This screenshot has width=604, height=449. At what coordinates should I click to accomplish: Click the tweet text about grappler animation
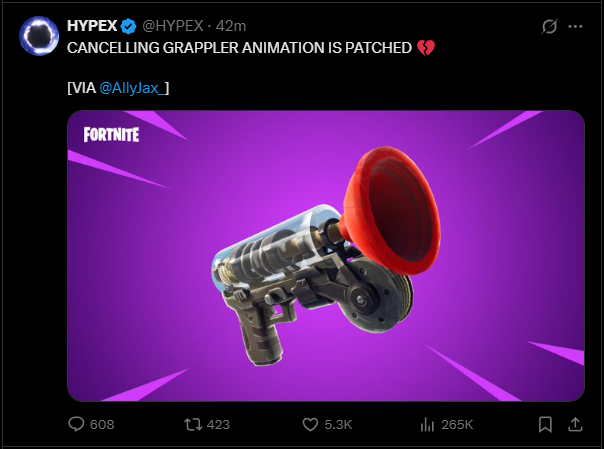point(239,48)
